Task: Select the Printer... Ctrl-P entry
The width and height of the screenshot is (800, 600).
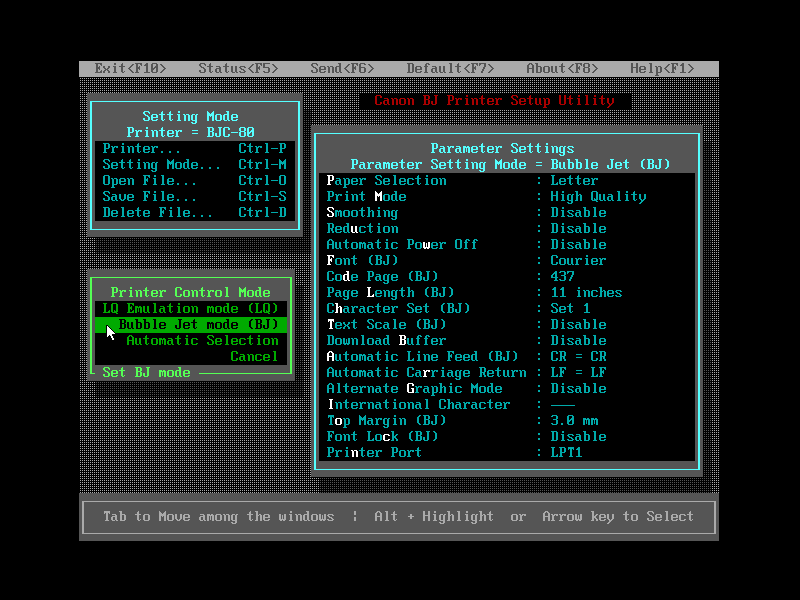Action: click(x=194, y=148)
